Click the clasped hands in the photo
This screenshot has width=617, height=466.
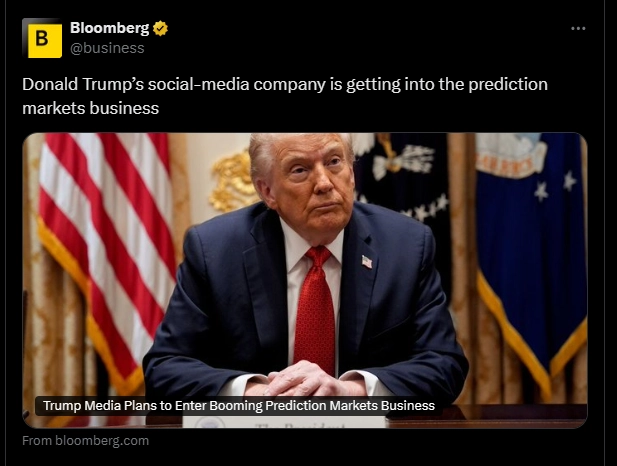pyautogui.click(x=303, y=378)
